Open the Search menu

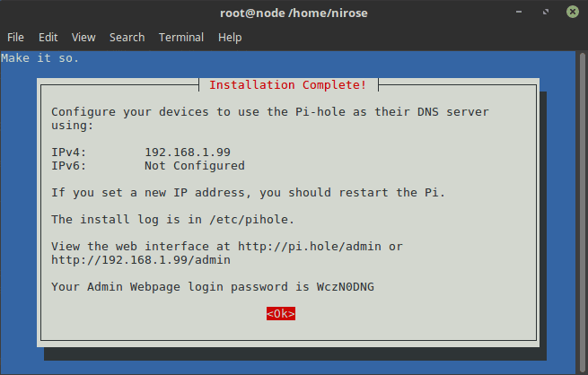pos(127,38)
